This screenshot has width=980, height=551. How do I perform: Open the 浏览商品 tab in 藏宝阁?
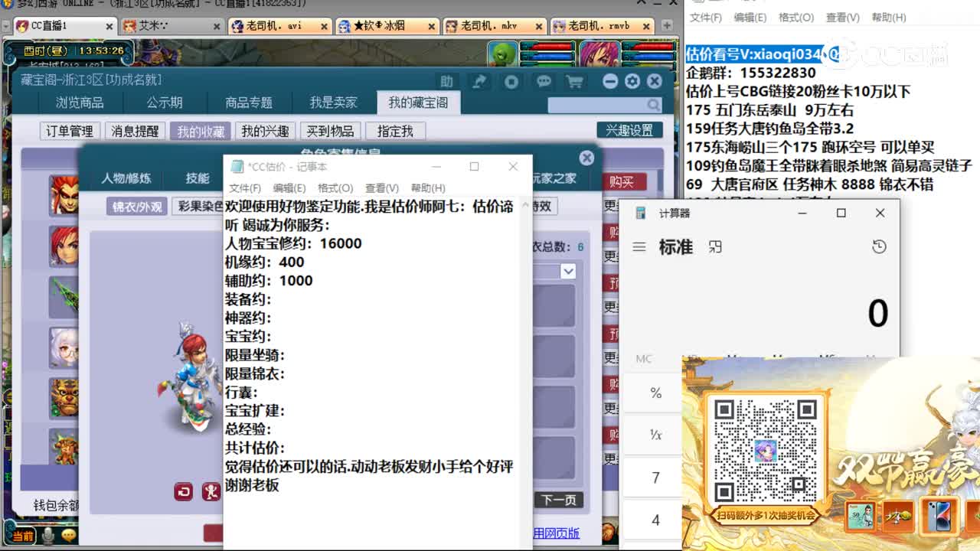pyautogui.click(x=80, y=103)
